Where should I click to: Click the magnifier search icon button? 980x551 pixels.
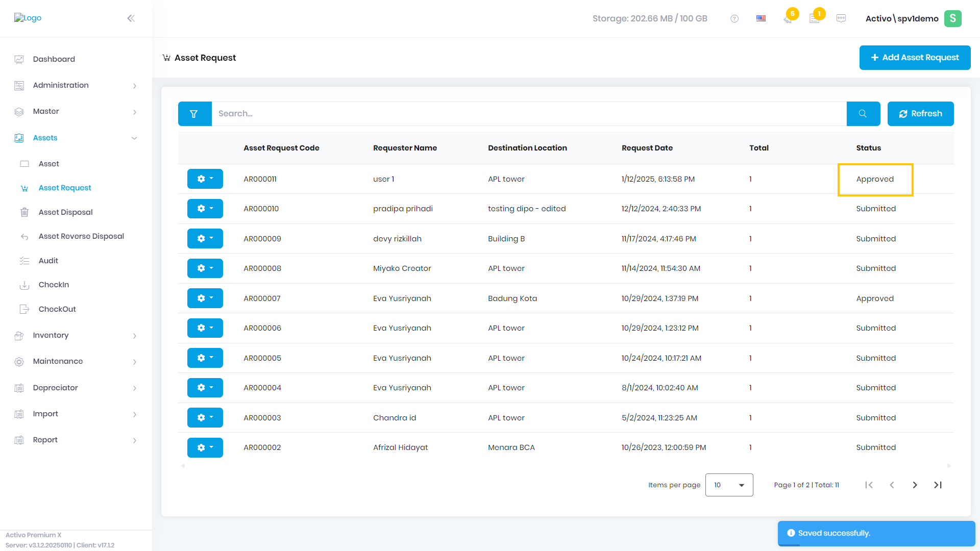point(863,114)
